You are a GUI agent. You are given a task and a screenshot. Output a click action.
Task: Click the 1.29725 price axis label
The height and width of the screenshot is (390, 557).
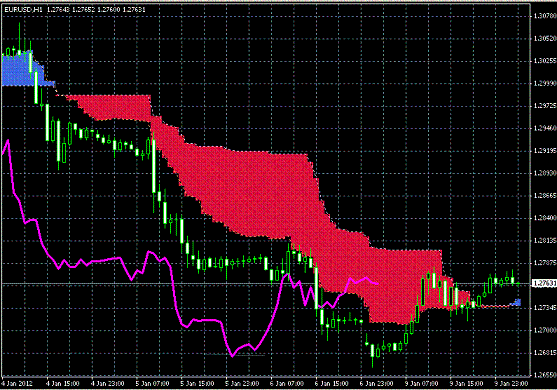pos(545,105)
